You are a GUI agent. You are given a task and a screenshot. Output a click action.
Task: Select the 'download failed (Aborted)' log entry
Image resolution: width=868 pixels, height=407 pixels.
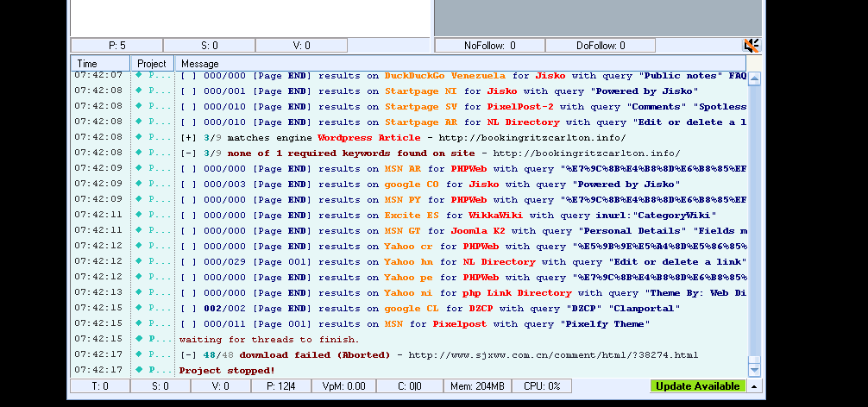(x=439, y=355)
